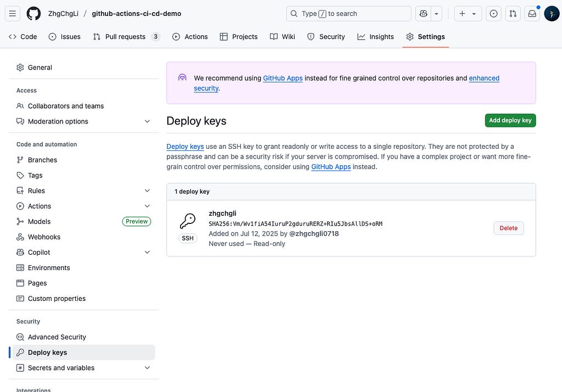This screenshot has width=562, height=392.
Task: Click the key icon for zhgchgli
Action: (x=188, y=221)
